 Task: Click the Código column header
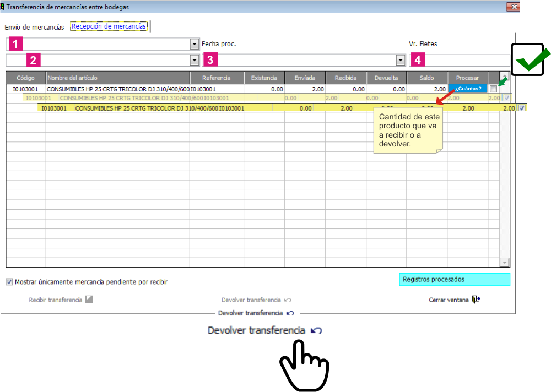pyautogui.click(x=26, y=78)
